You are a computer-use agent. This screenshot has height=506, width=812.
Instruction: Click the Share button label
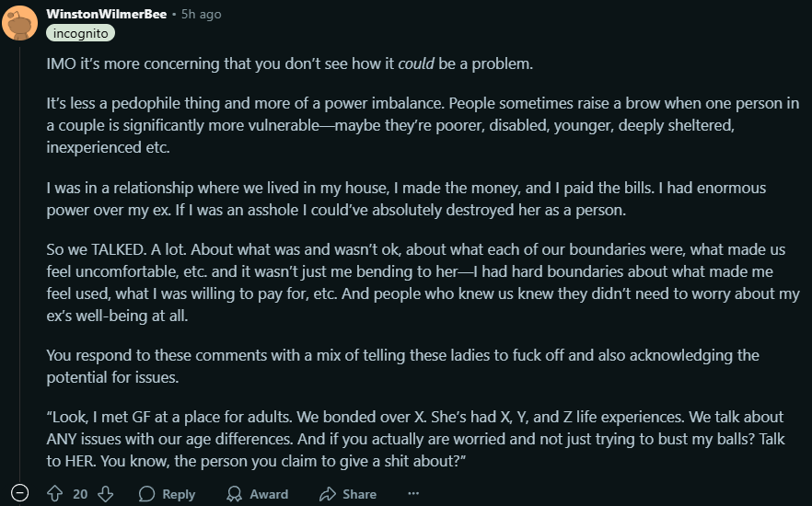[359, 495]
